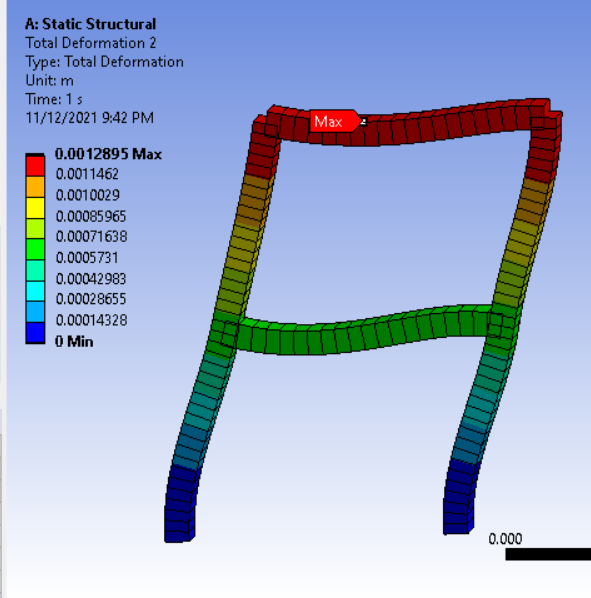This screenshot has width=591, height=598.
Task: Click the 0.0012895 Max legend value
Action: [x=108, y=154]
